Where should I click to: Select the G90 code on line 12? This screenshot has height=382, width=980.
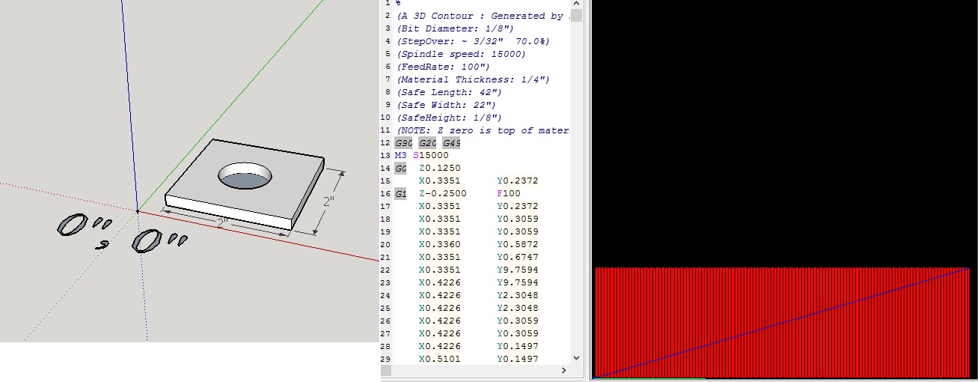403,143
